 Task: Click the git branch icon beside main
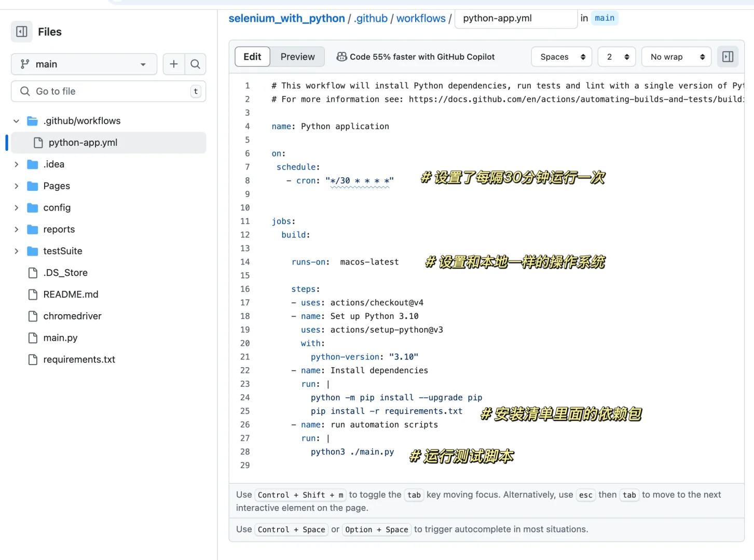pyautogui.click(x=25, y=64)
